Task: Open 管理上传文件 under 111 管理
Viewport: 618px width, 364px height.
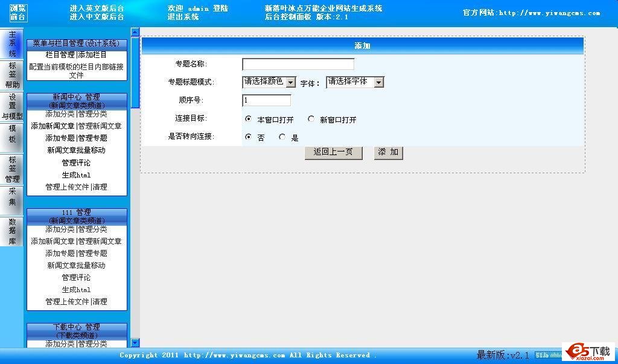Action: (68, 302)
